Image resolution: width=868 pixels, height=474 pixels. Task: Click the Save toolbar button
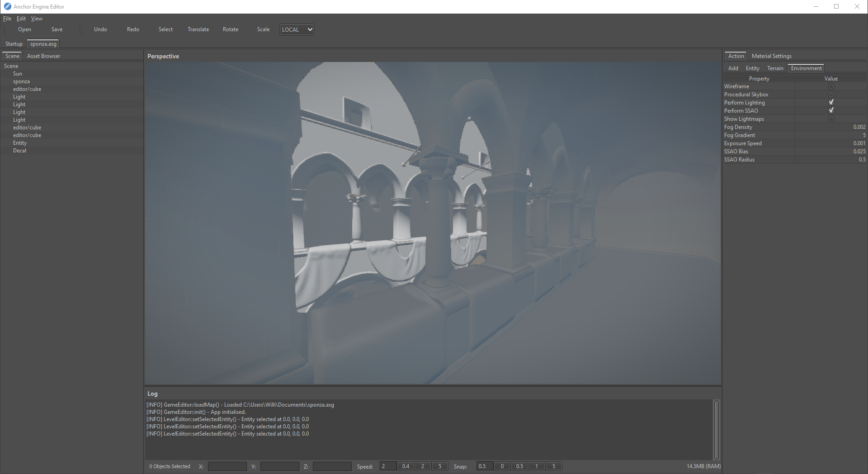tap(57, 29)
